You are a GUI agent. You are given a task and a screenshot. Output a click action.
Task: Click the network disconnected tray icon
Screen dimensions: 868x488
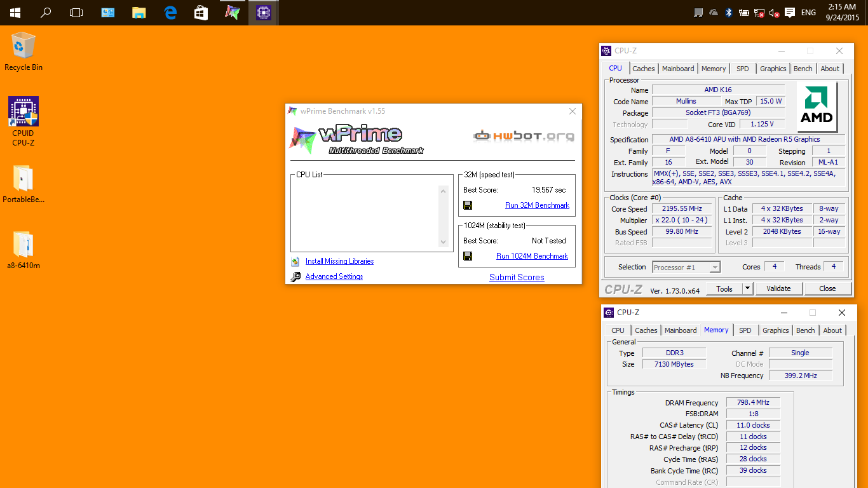(x=759, y=13)
